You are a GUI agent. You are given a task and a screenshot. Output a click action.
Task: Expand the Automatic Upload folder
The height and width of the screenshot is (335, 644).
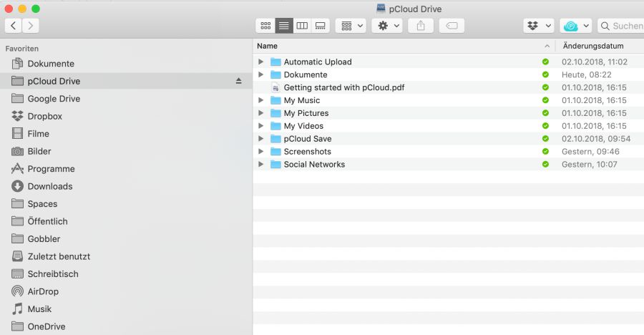pos(260,62)
